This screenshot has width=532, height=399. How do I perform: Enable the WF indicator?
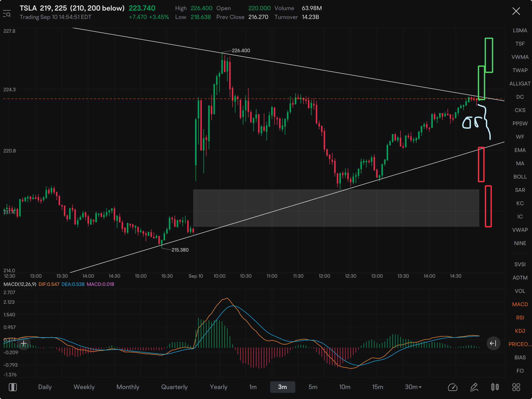[x=520, y=137]
